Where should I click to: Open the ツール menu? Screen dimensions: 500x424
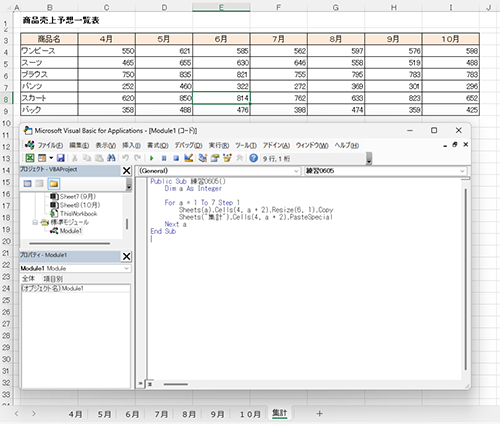(246, 145)
